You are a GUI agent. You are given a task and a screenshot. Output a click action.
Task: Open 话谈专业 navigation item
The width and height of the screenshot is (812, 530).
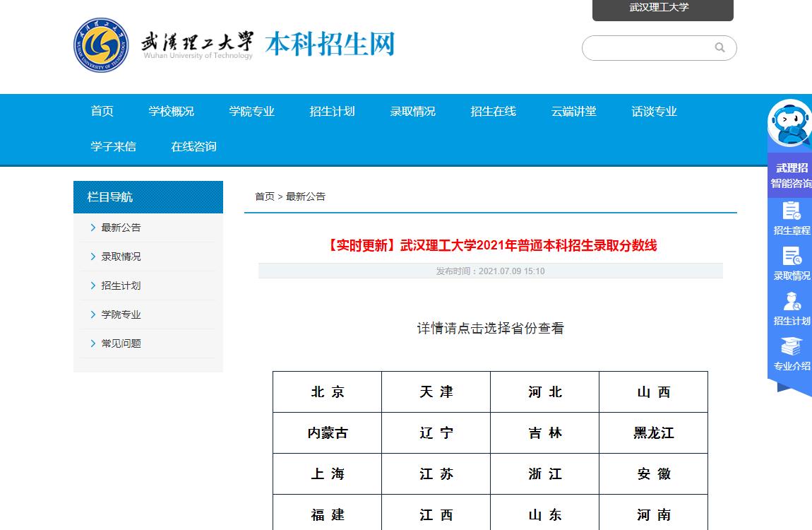tap(654, 112)
